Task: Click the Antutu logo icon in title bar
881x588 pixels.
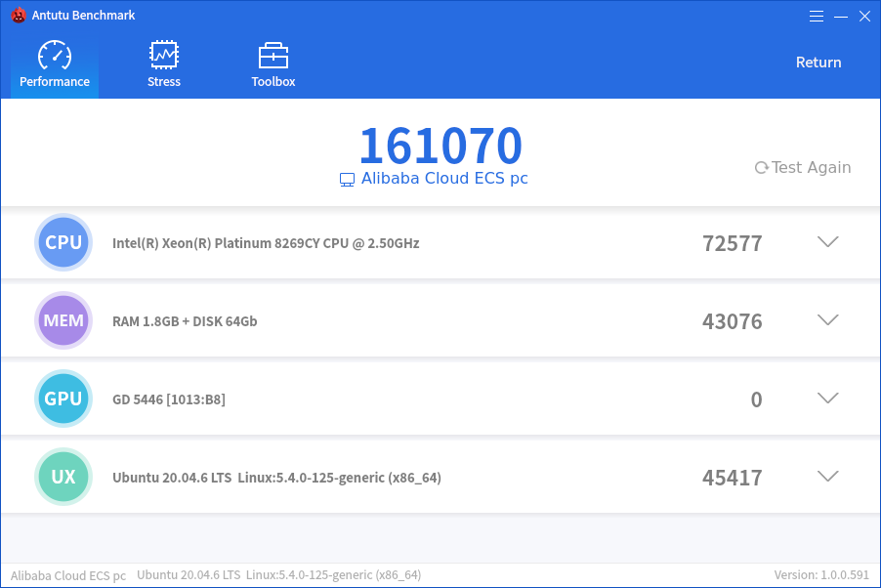Action: [x=19, y=16]
